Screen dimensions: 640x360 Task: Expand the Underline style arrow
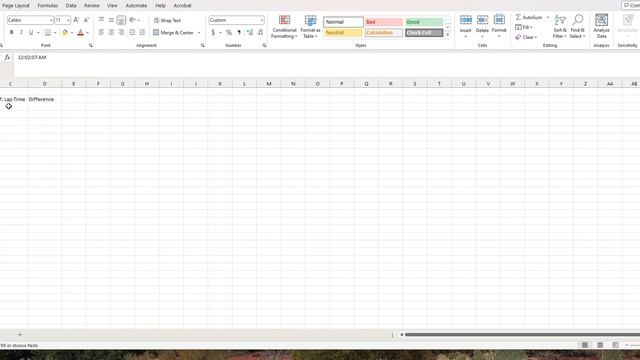[38, 33]
